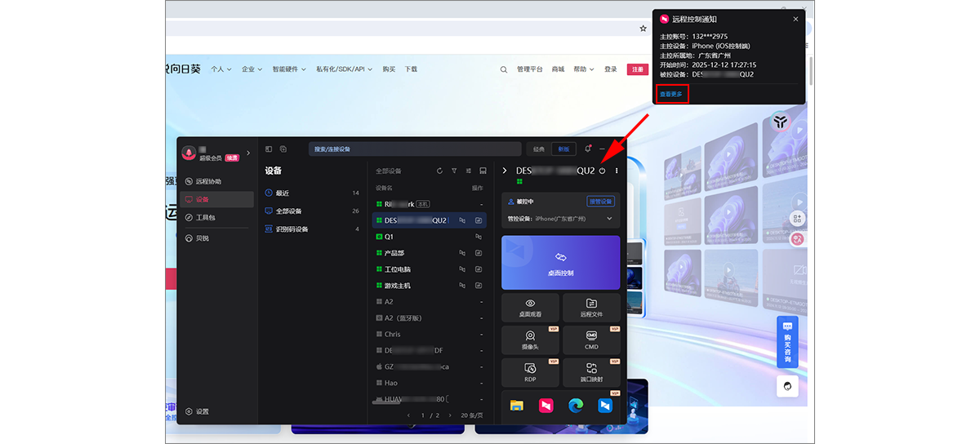Select the A2 (蓝牙版) device row
This screenshot has height=444, width=980.
point(430,317)
